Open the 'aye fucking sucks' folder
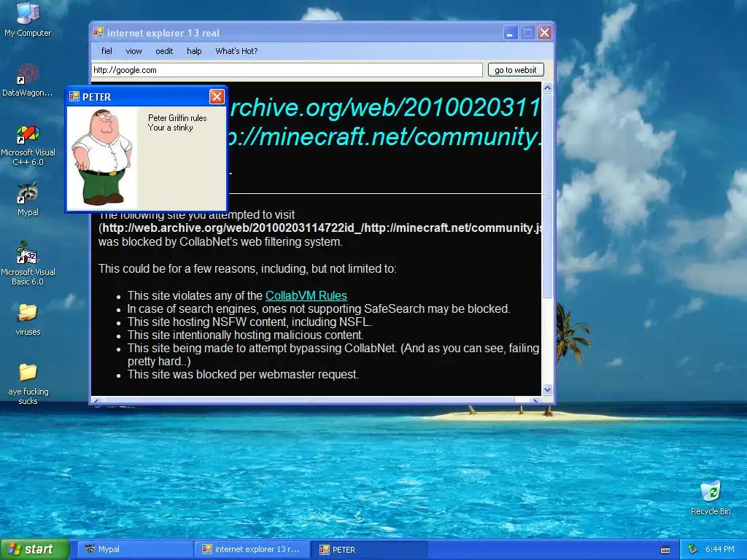The width and height of the screenshot is (747, 560). click(28, 384)
